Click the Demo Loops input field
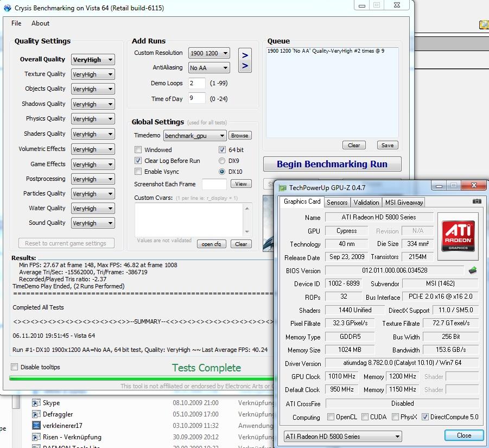 coord(197,83)
